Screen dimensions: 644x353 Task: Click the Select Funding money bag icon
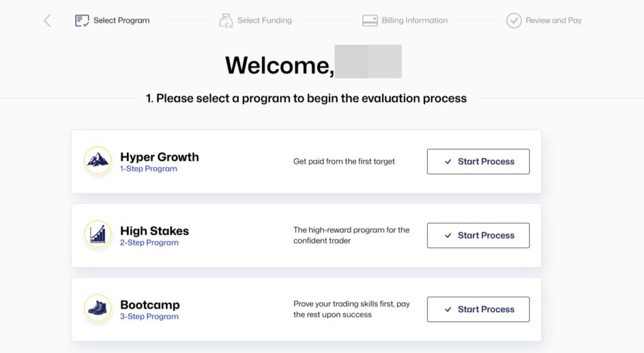pos(226,21)
